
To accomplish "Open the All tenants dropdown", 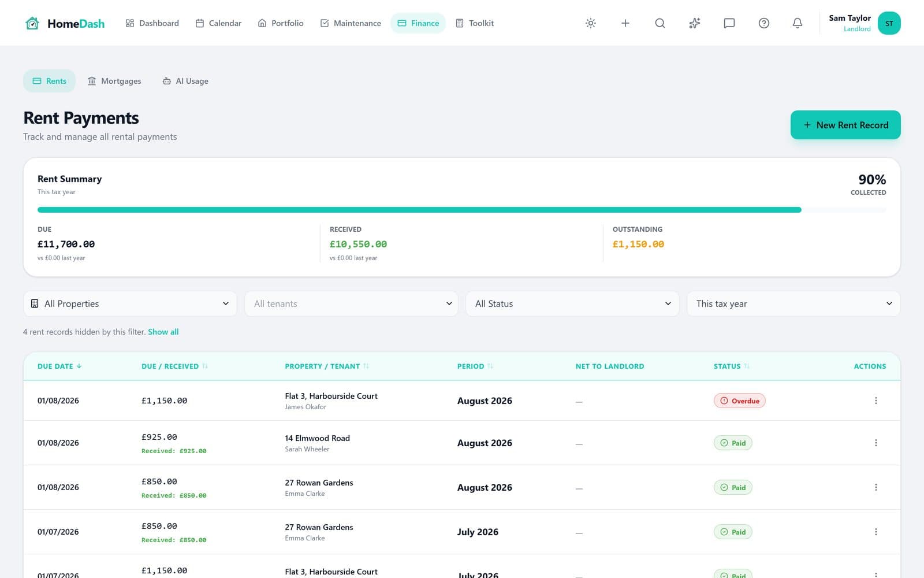I will point(351,303).
